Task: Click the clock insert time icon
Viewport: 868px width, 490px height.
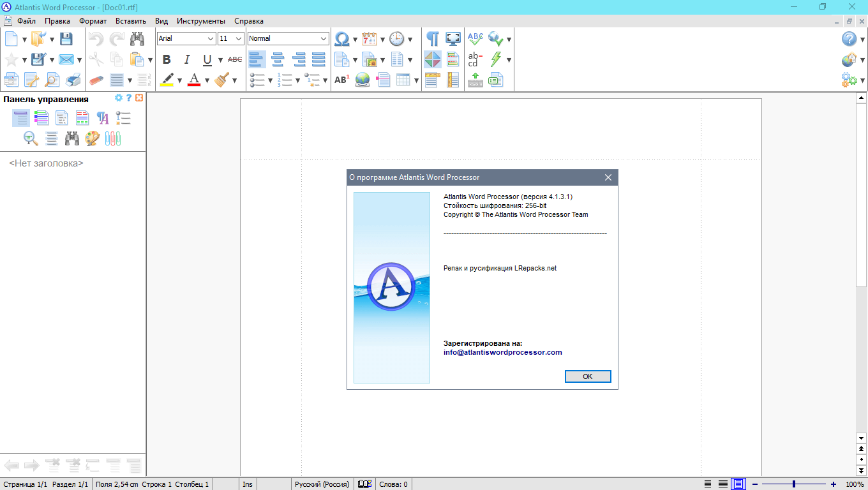Action: click(397, 39)
